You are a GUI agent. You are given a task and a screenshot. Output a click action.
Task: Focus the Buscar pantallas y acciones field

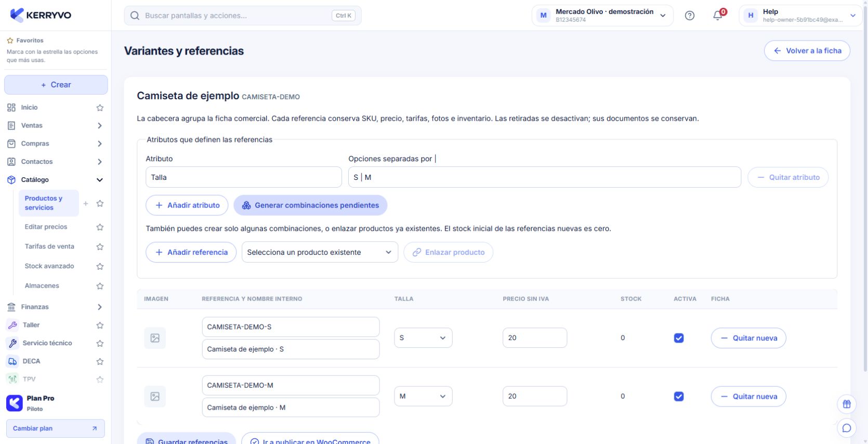(x=243, y=16)
